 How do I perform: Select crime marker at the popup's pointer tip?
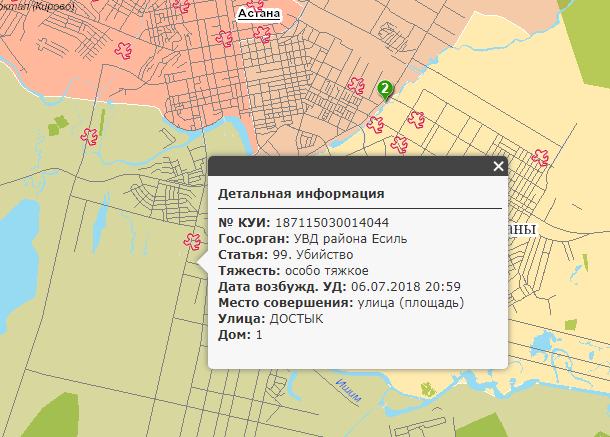[191, 240]
